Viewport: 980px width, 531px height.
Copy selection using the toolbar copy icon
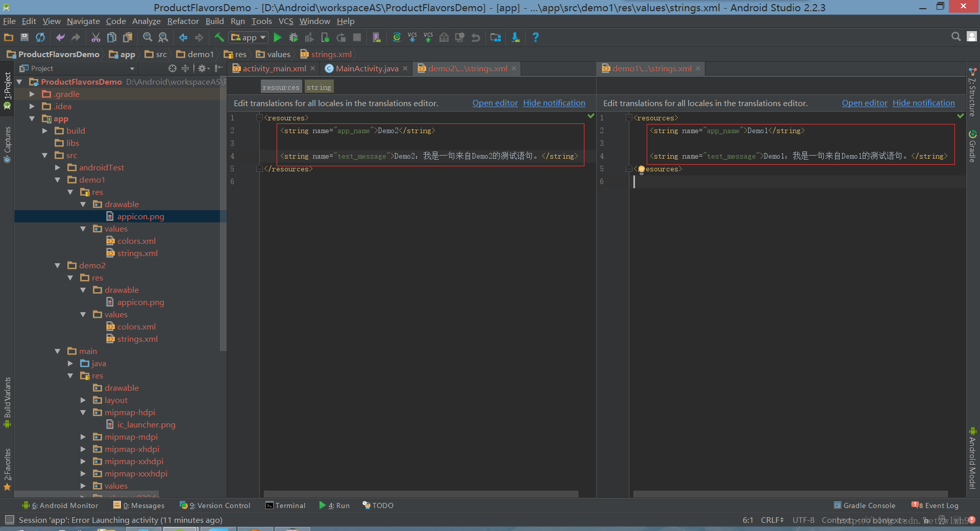[112, 37]
